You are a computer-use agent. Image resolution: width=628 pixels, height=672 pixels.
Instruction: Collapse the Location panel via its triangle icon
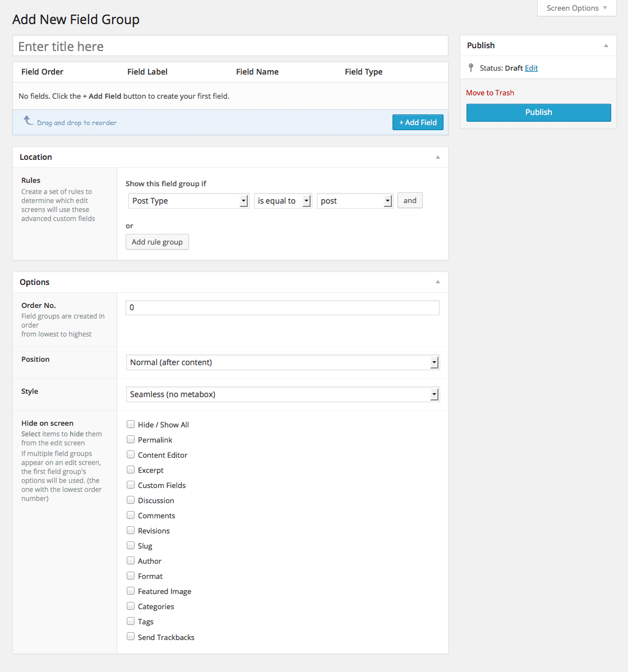(x=438, y=158)
